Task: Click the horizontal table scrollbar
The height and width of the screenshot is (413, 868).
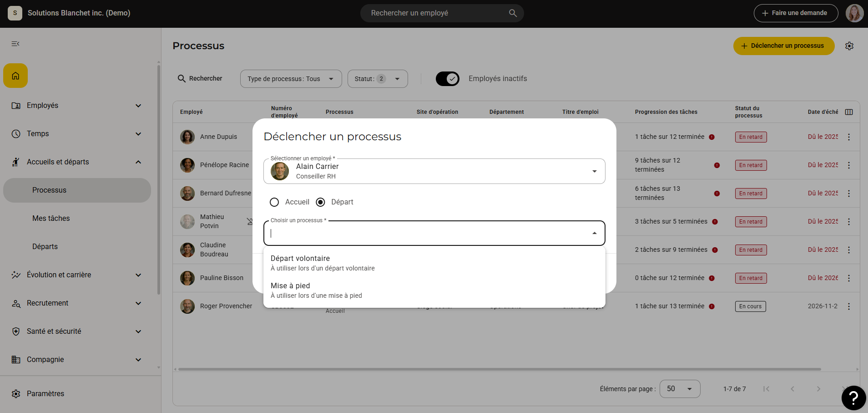Action: pos(500,369)
